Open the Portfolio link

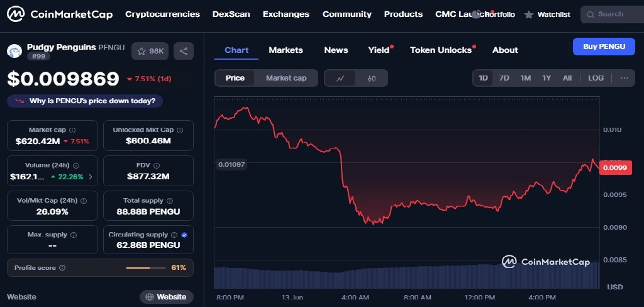click(x=499, y=15)
